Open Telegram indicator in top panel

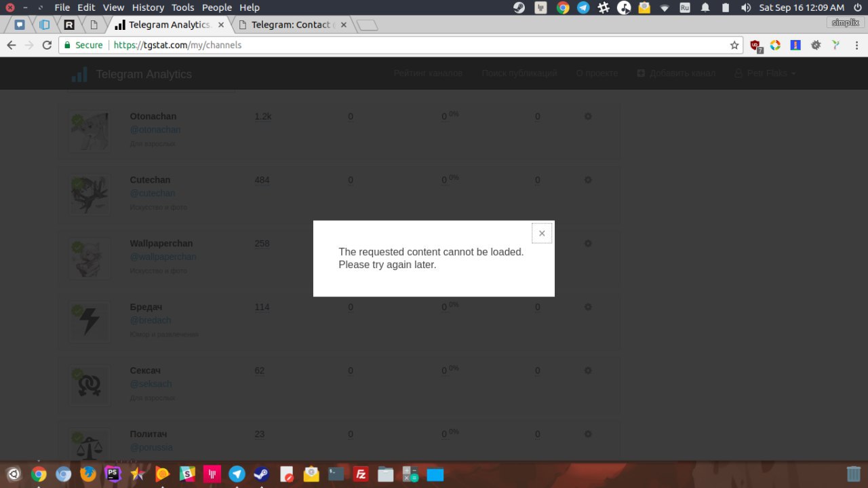583,7
